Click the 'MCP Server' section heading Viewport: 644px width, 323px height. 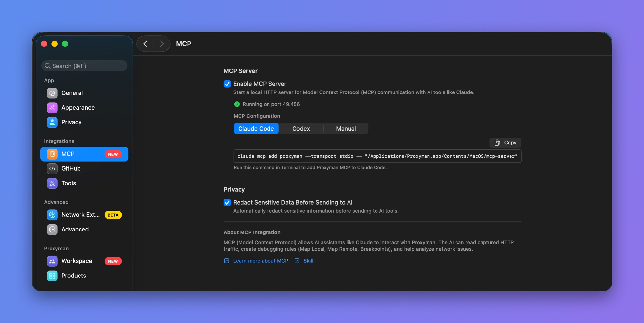tap(241, 71)
